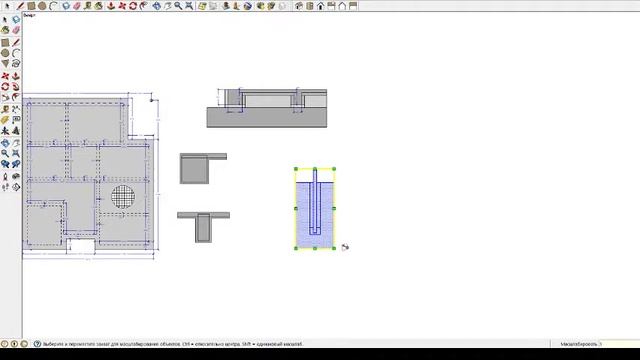Pick the Tape Measure tool in top toolbar

click(x=88, y=6)
